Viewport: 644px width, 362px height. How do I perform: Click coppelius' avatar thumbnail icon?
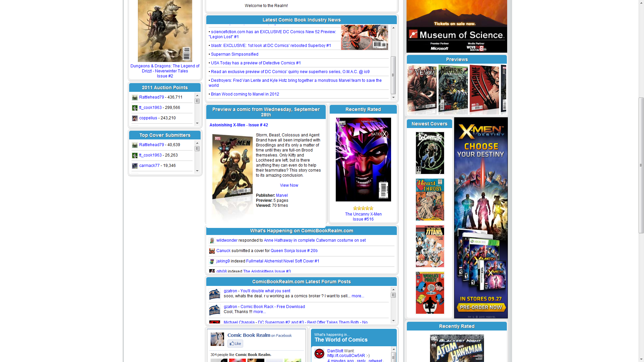coord(135,118)
